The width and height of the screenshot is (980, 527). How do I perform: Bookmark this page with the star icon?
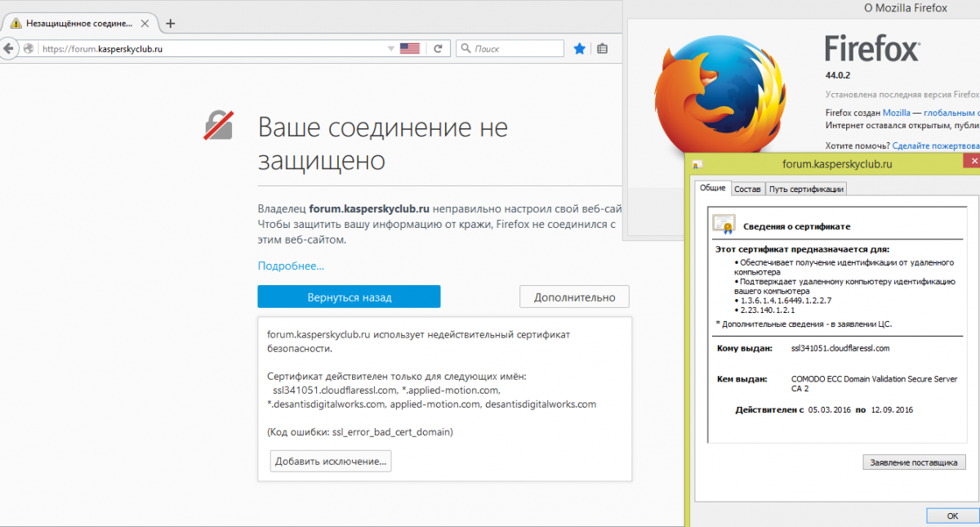(x=579, y=49)
